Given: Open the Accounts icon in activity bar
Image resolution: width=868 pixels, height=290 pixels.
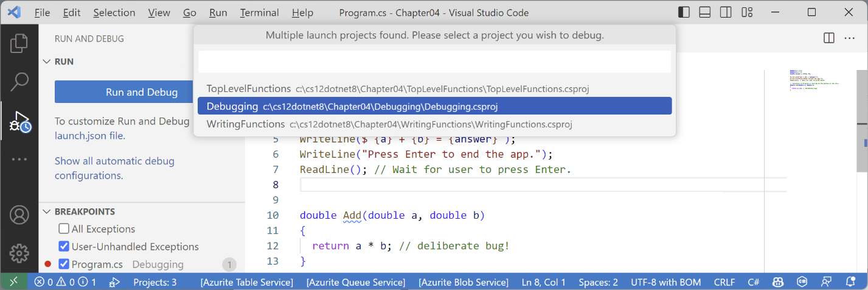Looking at the screenshot, I should tap(19, 215).
